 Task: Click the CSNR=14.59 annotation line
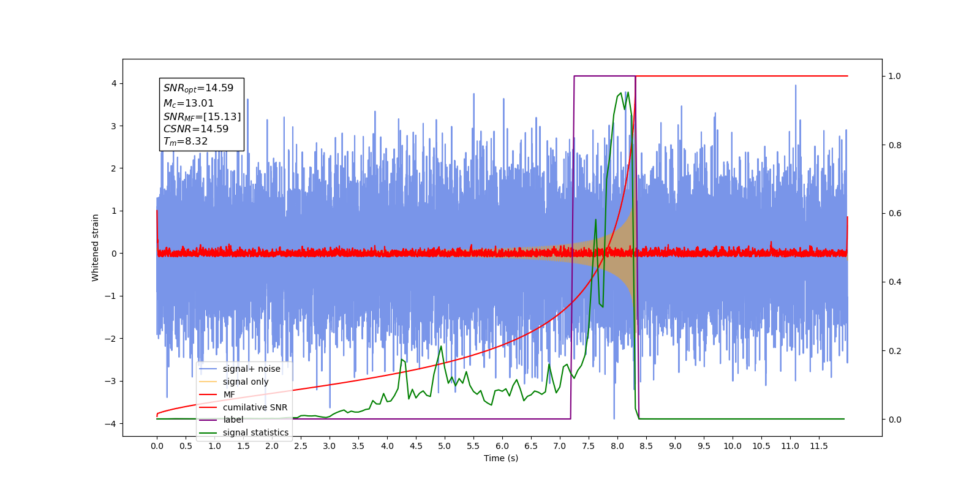196,129
